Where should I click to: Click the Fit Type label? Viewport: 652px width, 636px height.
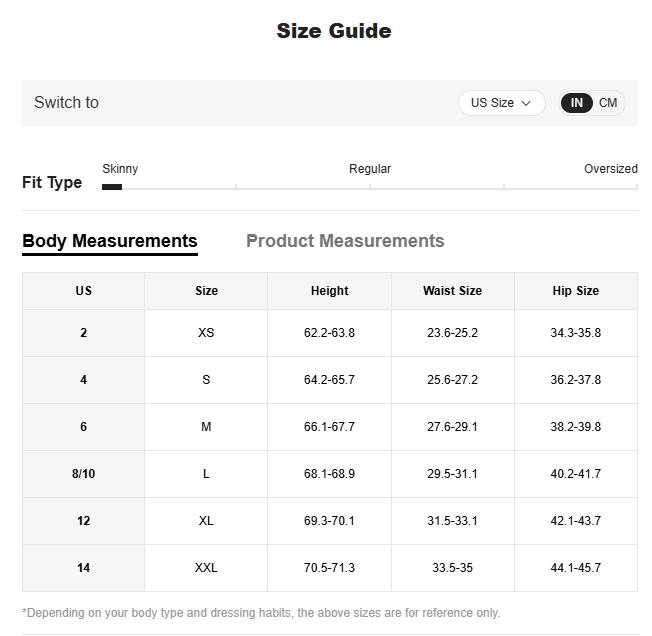tap(52, 183)
